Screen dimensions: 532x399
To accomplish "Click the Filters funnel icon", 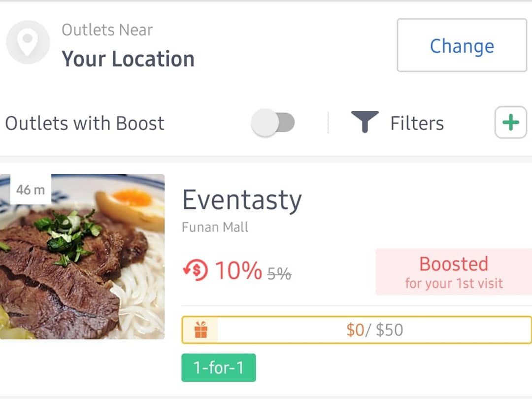I will [x=365, y=122].
